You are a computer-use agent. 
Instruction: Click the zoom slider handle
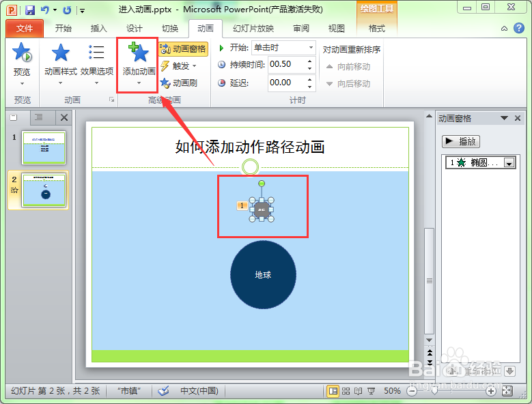tap(434, 392)
